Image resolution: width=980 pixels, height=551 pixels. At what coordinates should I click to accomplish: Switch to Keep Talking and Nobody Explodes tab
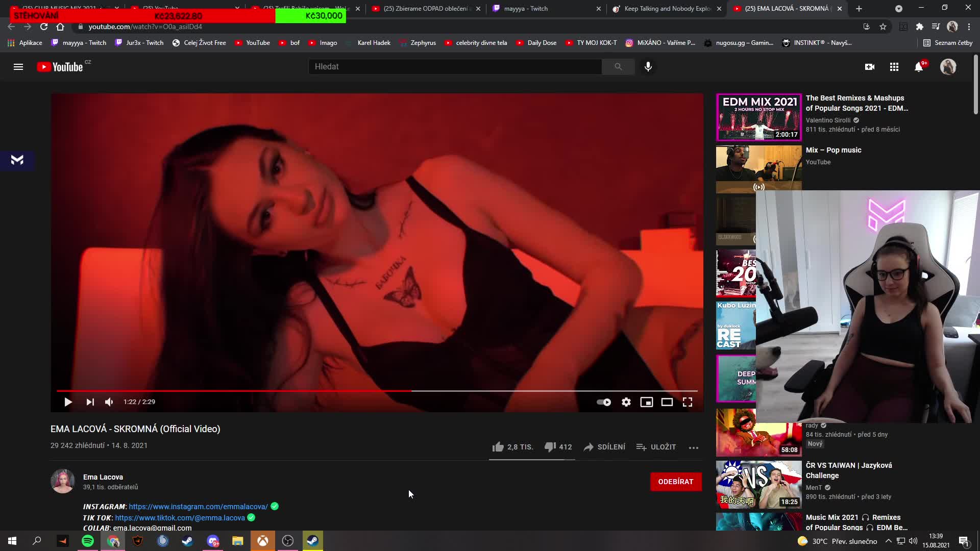(667, 9)
